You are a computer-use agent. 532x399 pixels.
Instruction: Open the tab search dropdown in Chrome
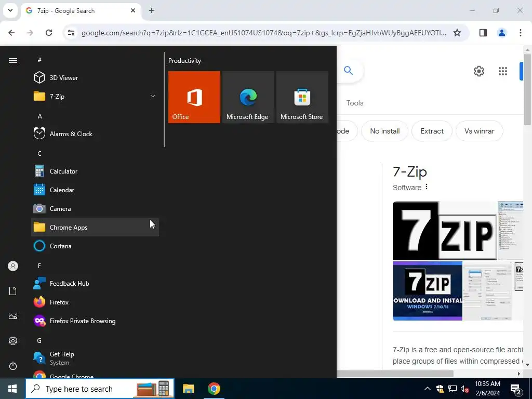(x=10, y=10)
